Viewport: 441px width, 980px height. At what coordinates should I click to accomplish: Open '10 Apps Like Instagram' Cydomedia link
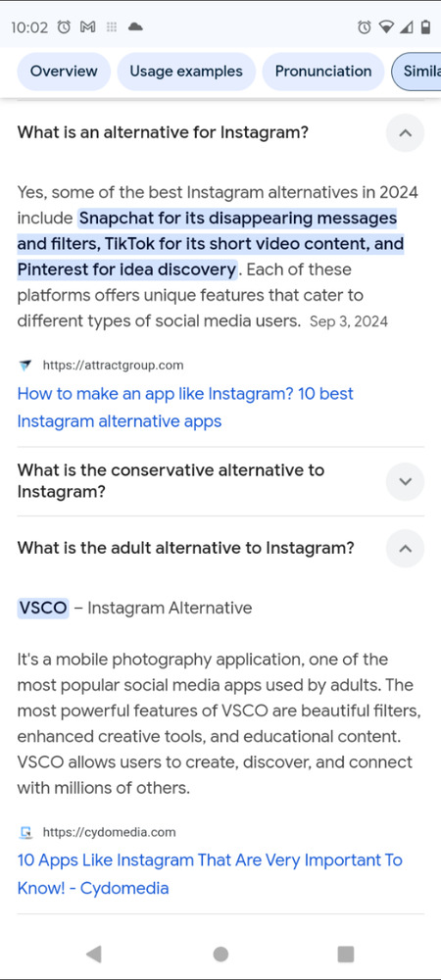tap(210, 874)
